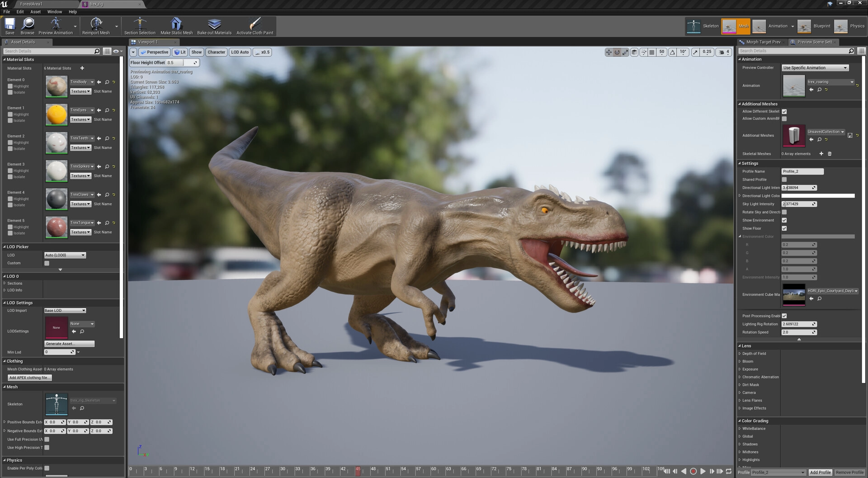The image size is (868, 478).
Task: Open the LOD Auto (LOD0) dropdown
Action: pyautogui.click(x=65, y=255)
